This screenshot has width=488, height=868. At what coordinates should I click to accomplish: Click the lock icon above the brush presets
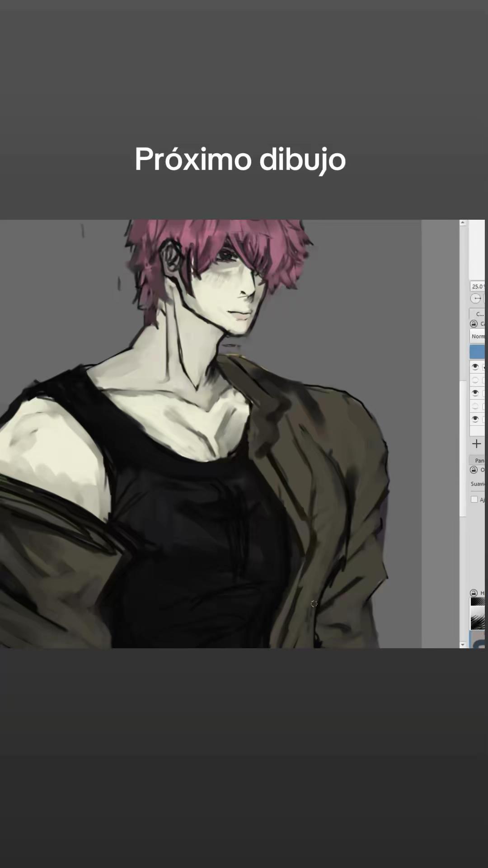click(x=474, y=593)
